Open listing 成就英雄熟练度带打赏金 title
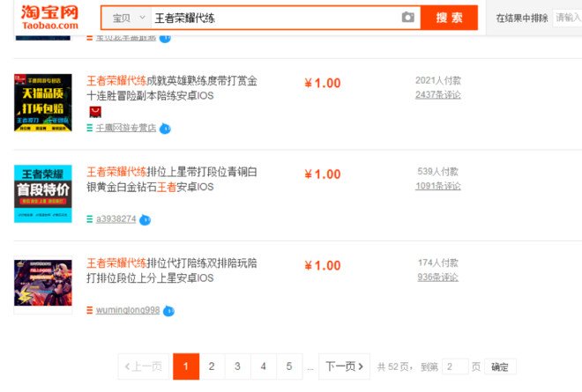This screenshot has width=582, height=392. (x=172, y=88)
